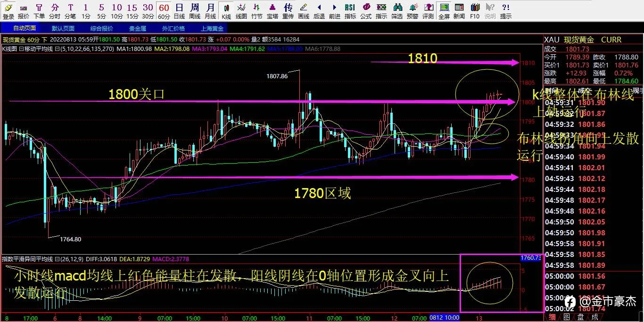Click the 1807.86 high price label
Image resolution: width=644 pixels, height=322 pixels.
(277, 75)
